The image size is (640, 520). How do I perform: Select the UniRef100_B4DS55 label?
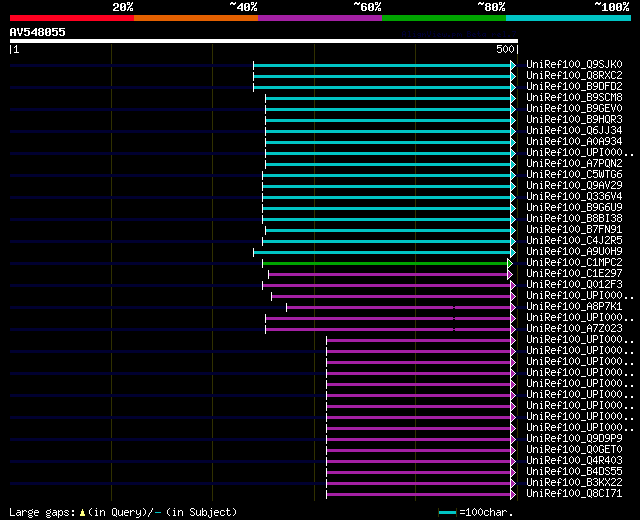pos(574,472)
